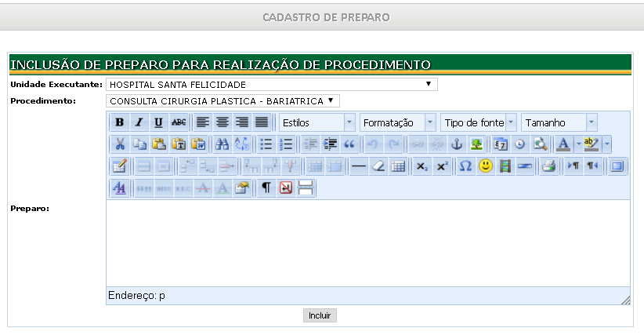Edit CSS style (AA icon)
This screenshot has width=644, height=335.
tap(120, 188)
